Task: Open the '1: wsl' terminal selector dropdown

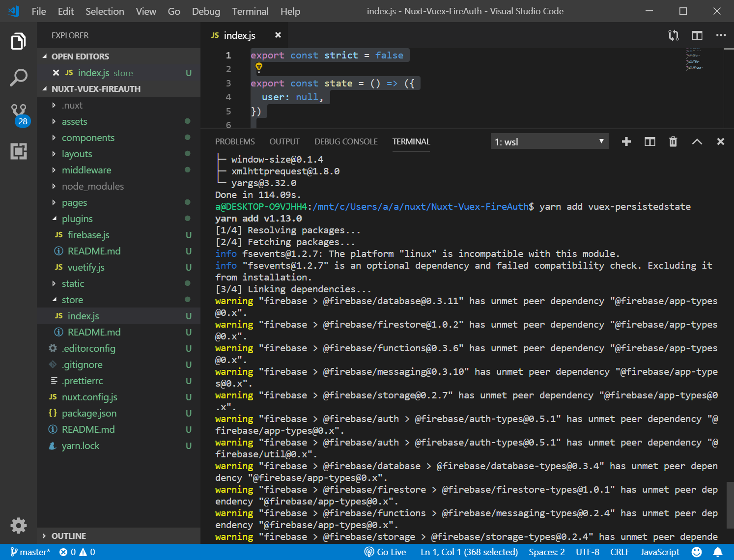Action: (x=549, y=142)
